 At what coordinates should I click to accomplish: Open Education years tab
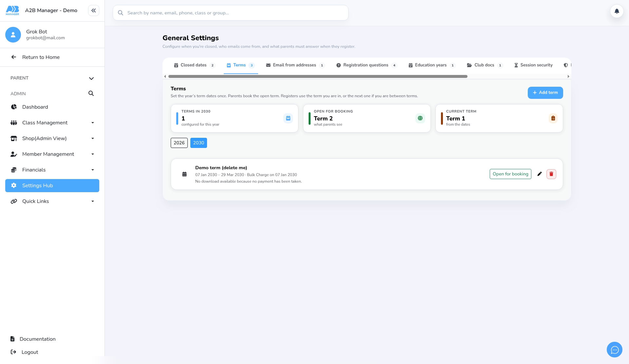point(432,65)
